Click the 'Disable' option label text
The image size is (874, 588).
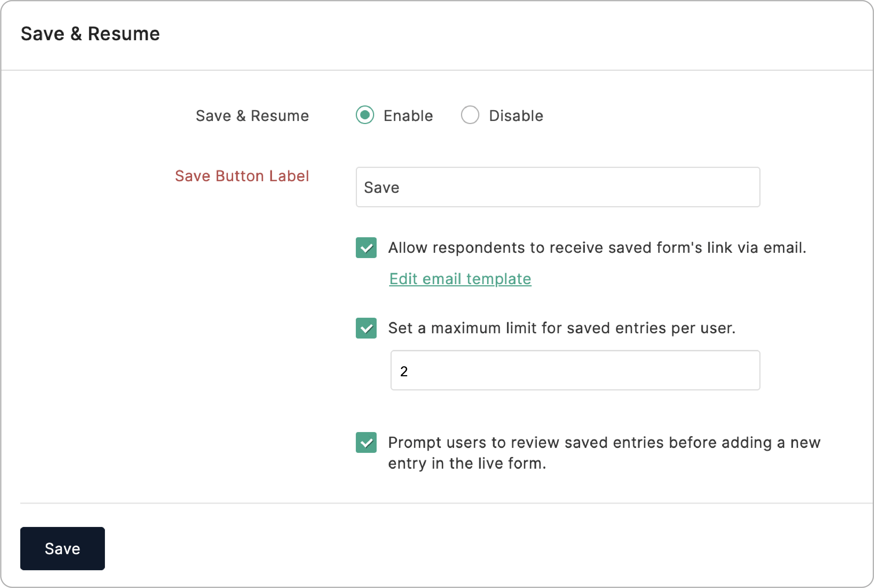(x=516, y=116)
